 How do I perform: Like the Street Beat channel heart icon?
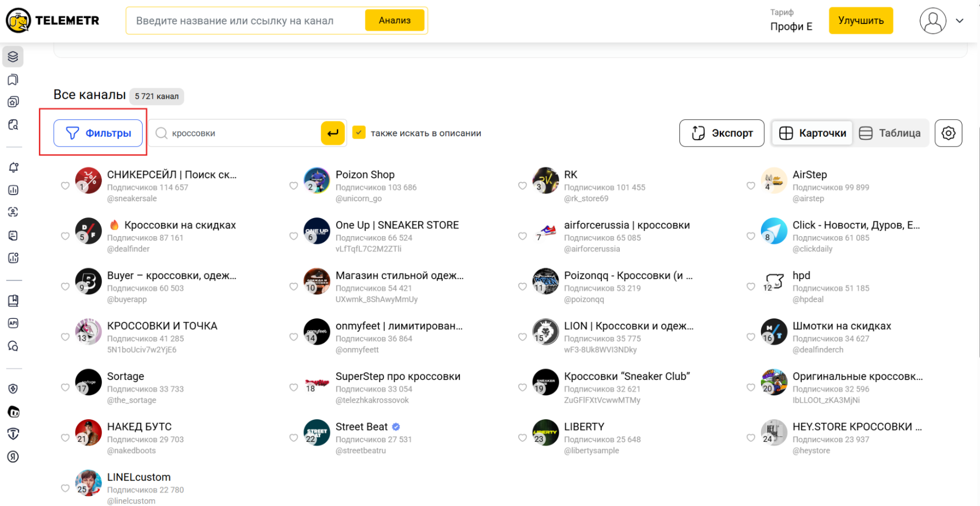[x=294, y=438]
